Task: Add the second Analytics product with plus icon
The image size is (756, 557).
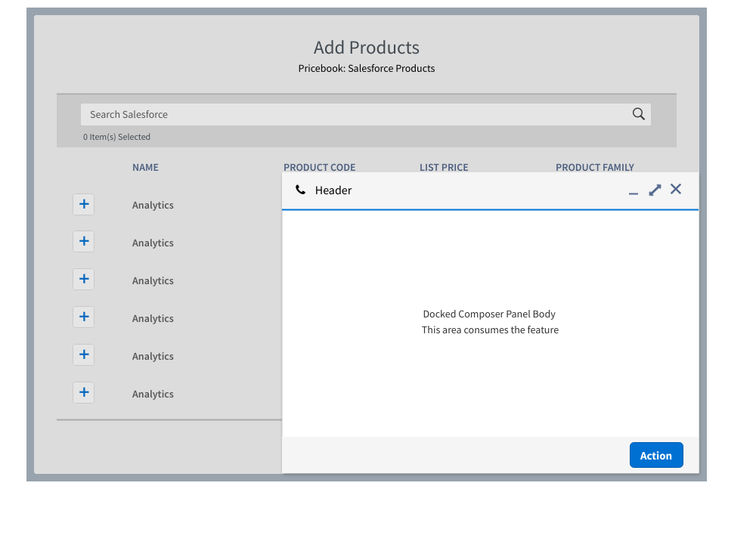Action: point(83,241)
